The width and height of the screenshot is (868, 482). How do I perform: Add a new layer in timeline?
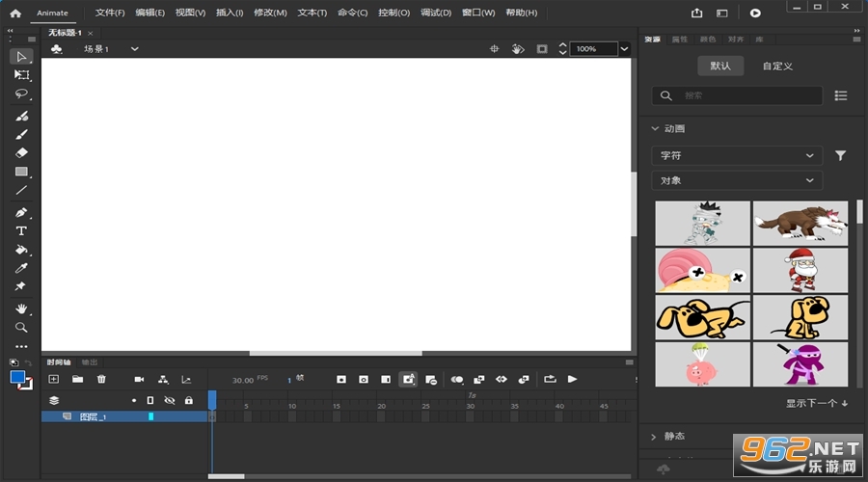click(54, 379)
